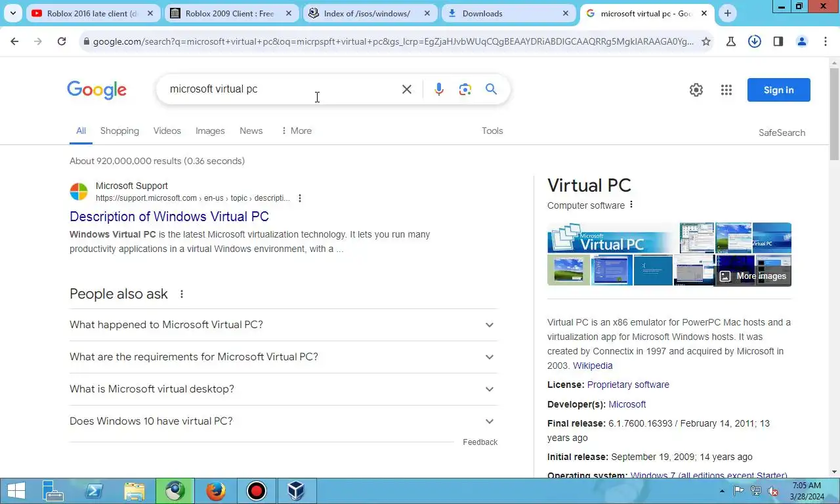Follow the Wikipedia link

click(x=593, y=366)
